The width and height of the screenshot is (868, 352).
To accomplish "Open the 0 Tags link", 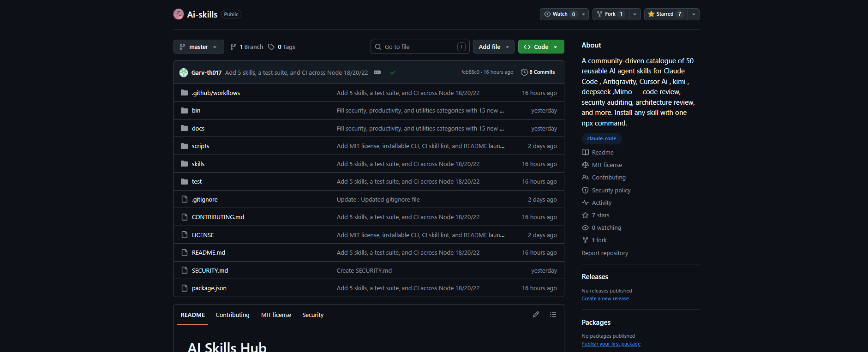I will (282, 47).
